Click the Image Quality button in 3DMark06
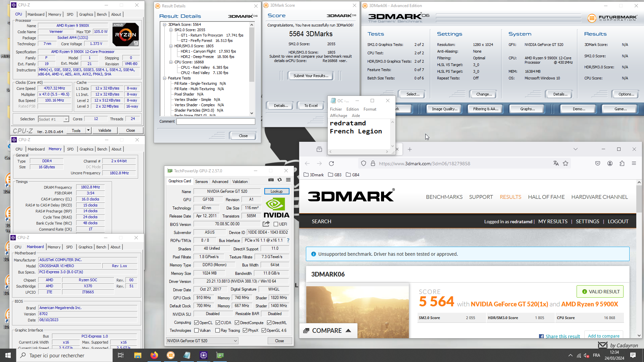The height and width of the screenshot is (362, 644). [x=444, y=109]
